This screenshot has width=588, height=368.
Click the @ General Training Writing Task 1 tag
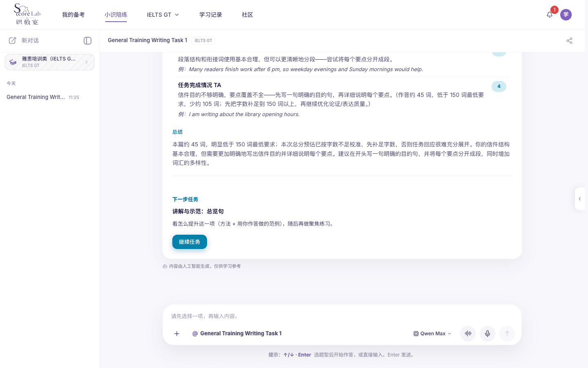click(x=237, y=334)
